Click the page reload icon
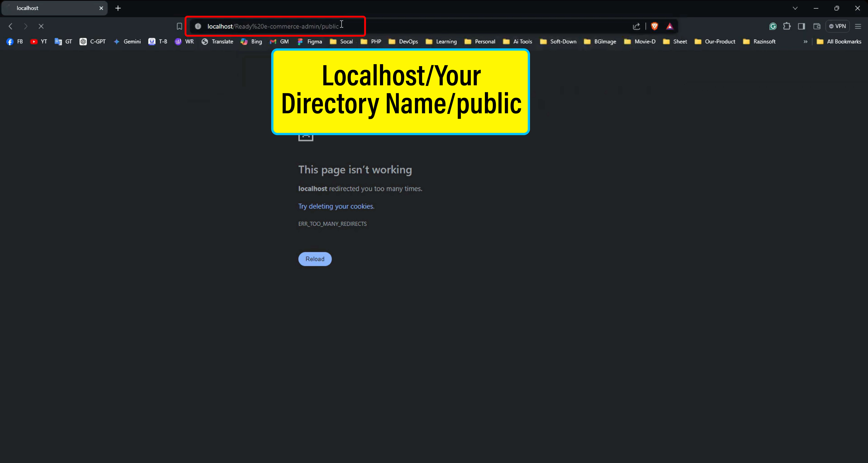 pyautogui.click(x=41, y=26)
